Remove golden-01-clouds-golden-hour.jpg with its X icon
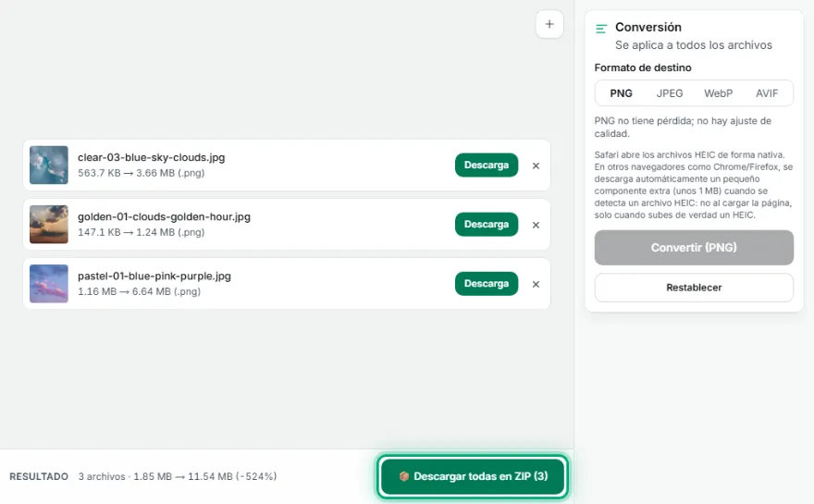Viewport: 814px width, 504px height. tap(536, 225)
